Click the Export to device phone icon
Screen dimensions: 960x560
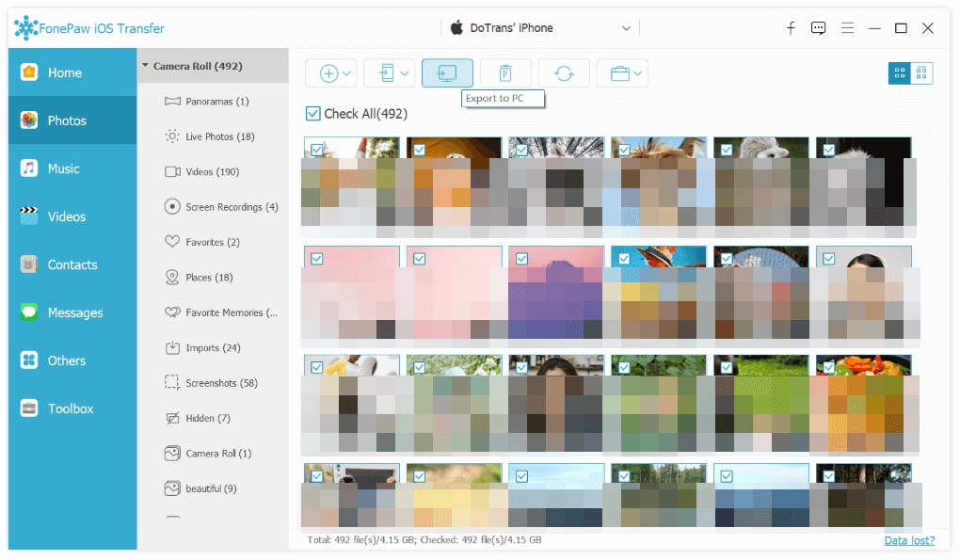click(386, 73)
